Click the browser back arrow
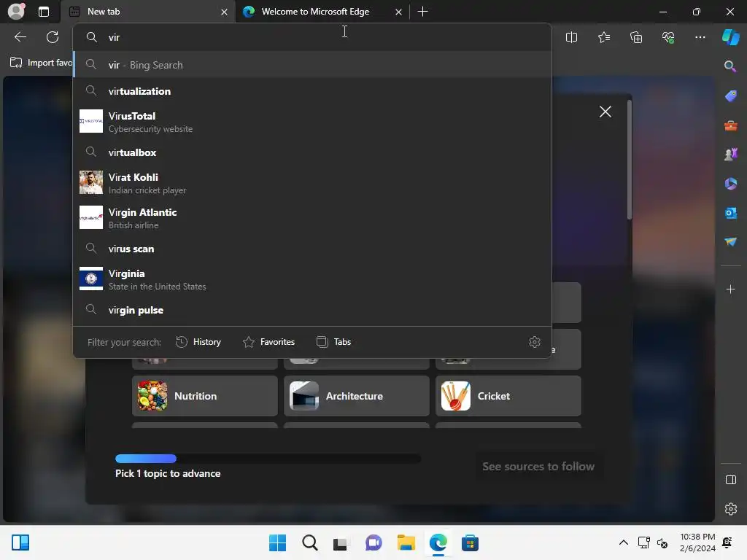Screen dimensions: 747x560 tap(20, 37)
